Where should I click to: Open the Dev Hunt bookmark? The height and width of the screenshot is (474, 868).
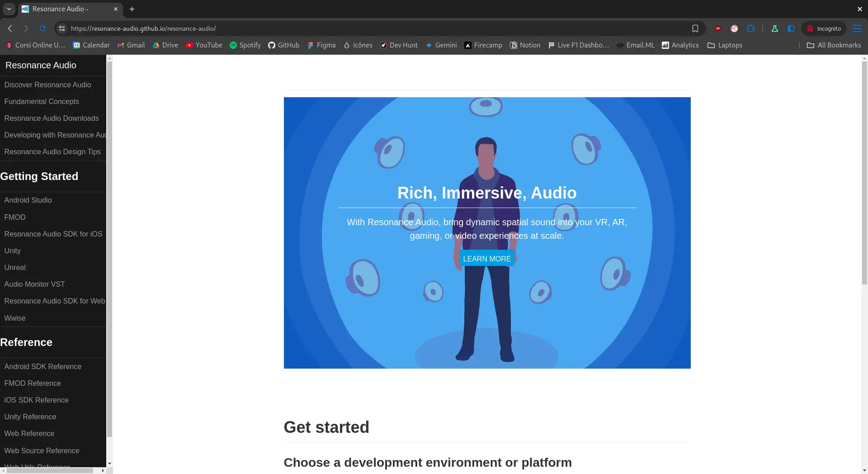(x=399, y=45)
